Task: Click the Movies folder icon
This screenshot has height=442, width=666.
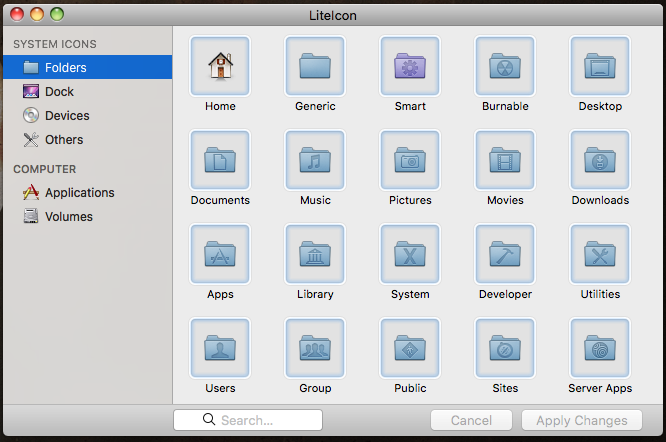Action: coord(505,160)
